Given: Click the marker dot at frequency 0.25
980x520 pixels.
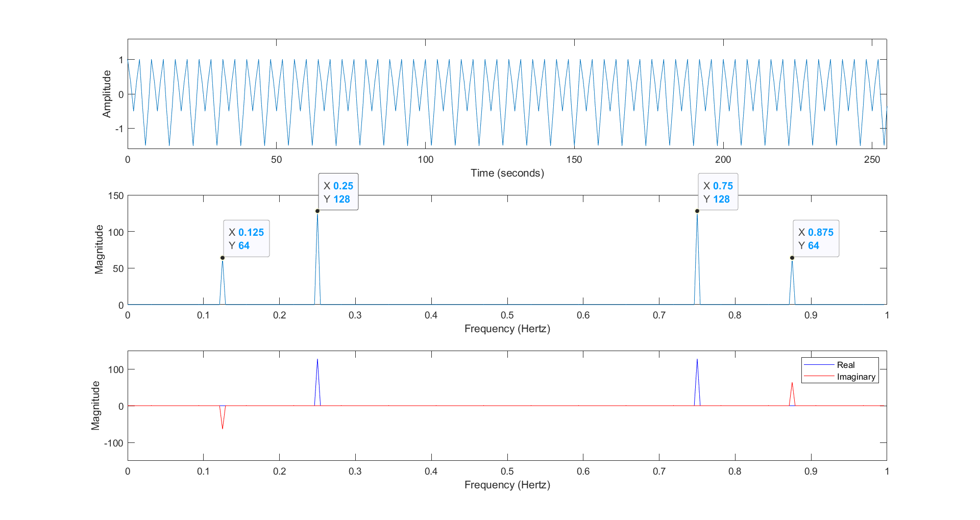Looking at the screenshot, I should click(318, 210).
